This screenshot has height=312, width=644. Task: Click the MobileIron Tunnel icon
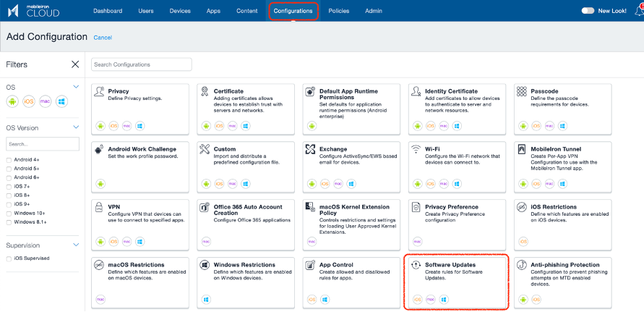pyautogui.click(x=522, y=149)
